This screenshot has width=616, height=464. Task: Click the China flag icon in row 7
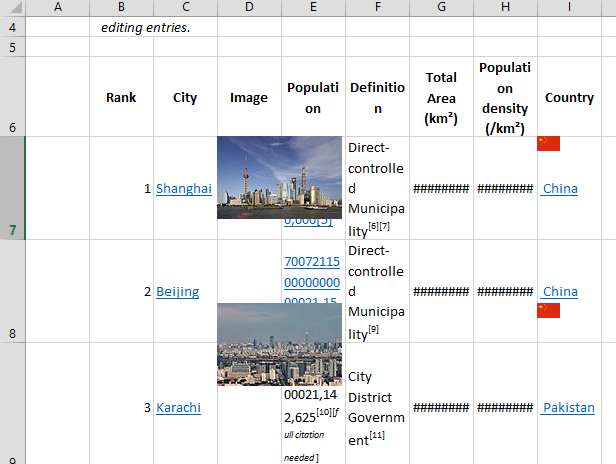click(548, 144)
